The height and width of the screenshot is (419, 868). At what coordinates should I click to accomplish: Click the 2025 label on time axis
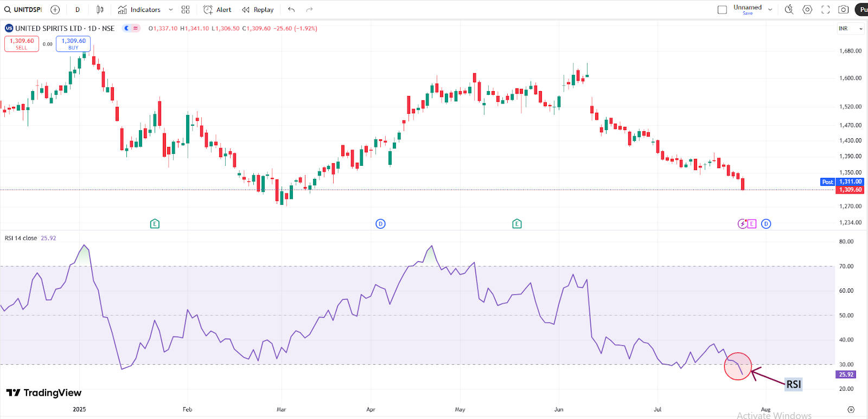(79, 409)
